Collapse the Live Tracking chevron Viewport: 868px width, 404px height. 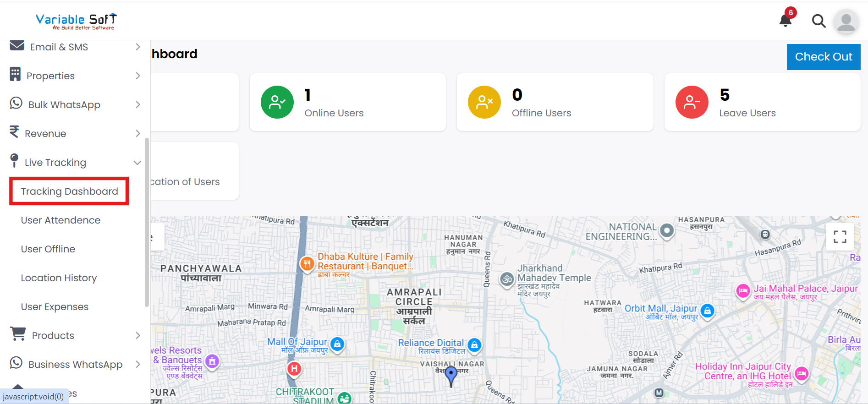click(x=137, y=163)
